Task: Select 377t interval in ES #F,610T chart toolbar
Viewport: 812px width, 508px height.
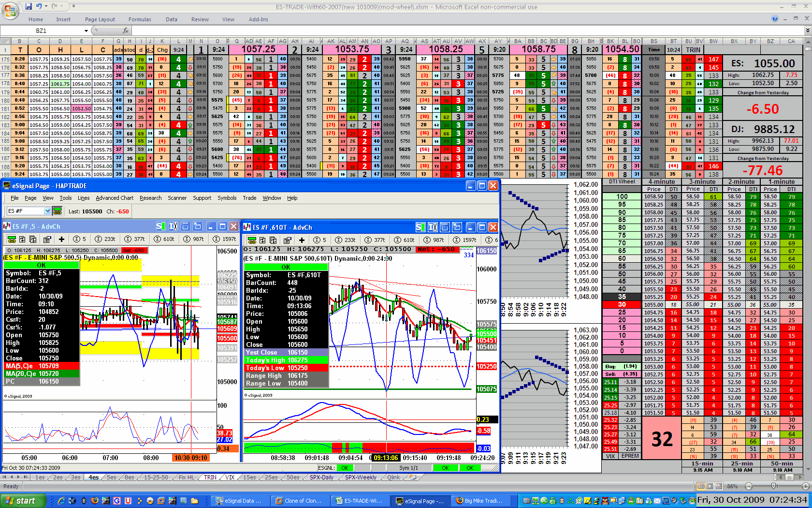Action: (x=376, y=240)
